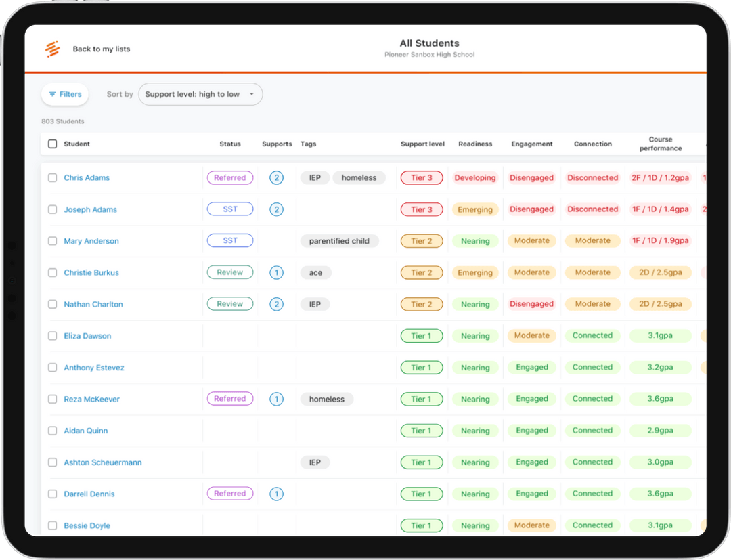Click the supports badge on Joseph Adams row
The width and height of the screenshot is (731, 560).
click(276, 209)
